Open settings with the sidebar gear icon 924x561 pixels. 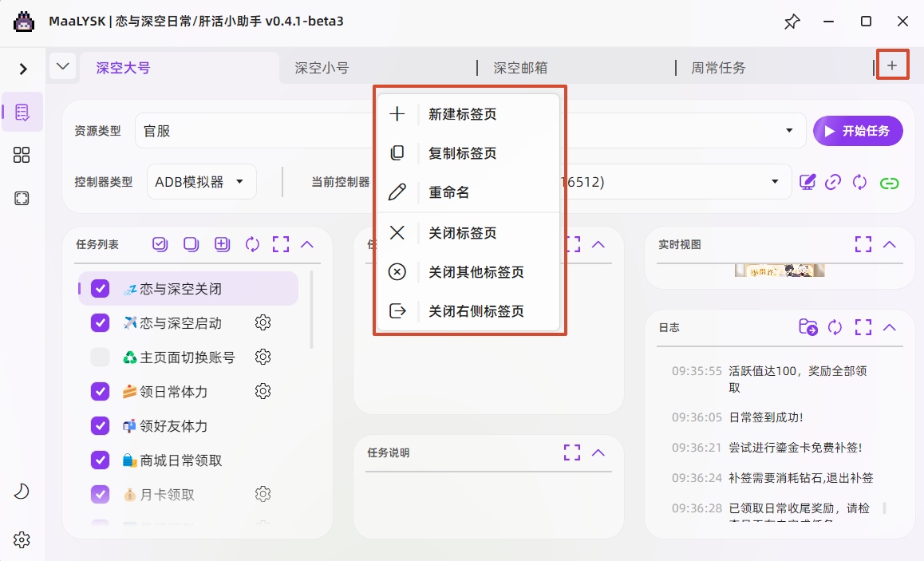click(22, 539)
